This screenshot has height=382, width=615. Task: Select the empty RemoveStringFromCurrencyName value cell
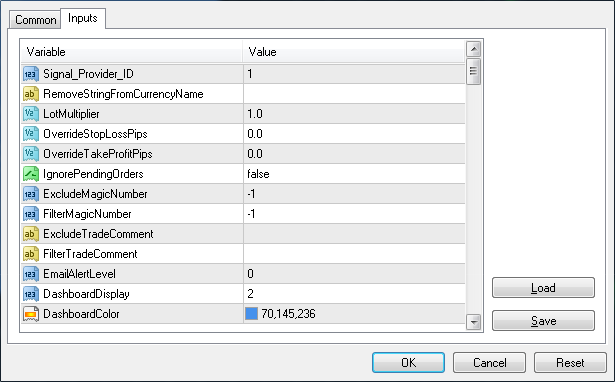coord(354,94)
